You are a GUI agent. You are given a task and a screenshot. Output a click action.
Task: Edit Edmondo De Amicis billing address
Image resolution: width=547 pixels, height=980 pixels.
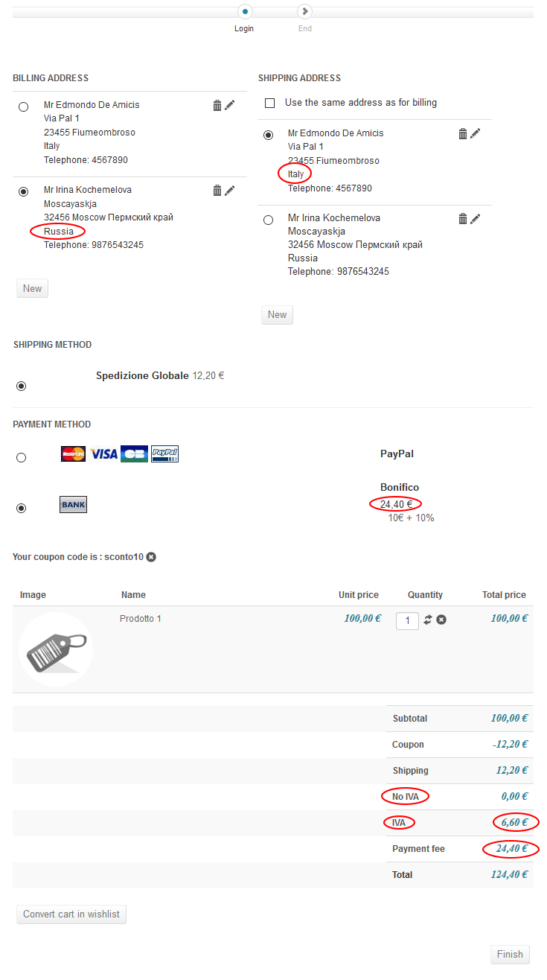pos(230,106)
